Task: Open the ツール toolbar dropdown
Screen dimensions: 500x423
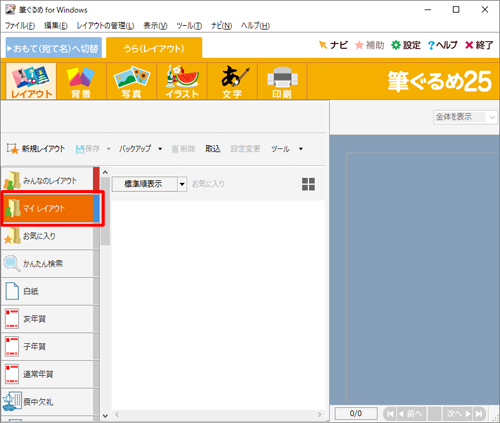Action: click(287, 149)
